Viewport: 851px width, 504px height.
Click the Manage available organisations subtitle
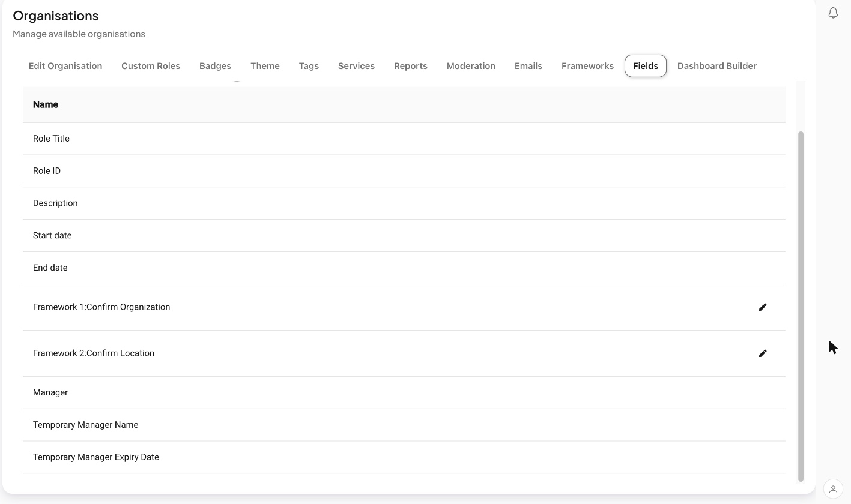(79, 34)
